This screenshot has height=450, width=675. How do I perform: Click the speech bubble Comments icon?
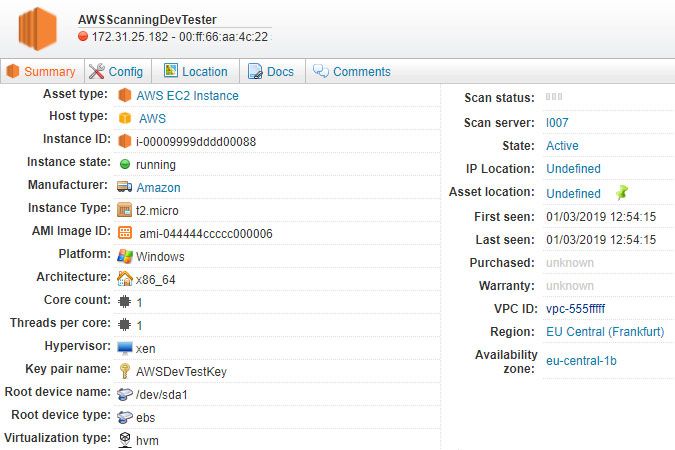click(x=321, y=71)
